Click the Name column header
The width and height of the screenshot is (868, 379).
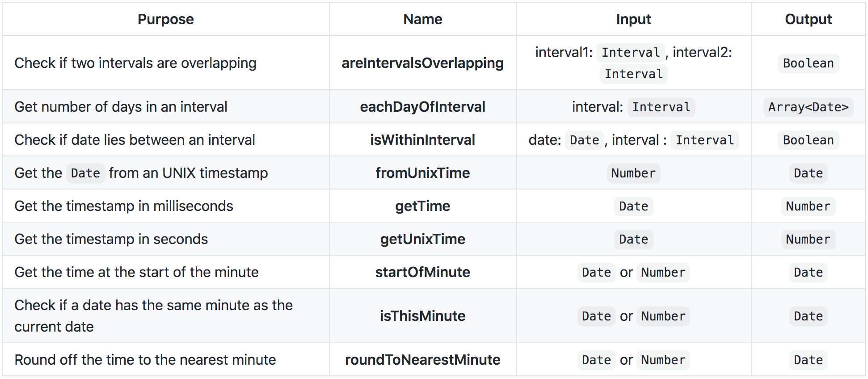coord(422,19)
